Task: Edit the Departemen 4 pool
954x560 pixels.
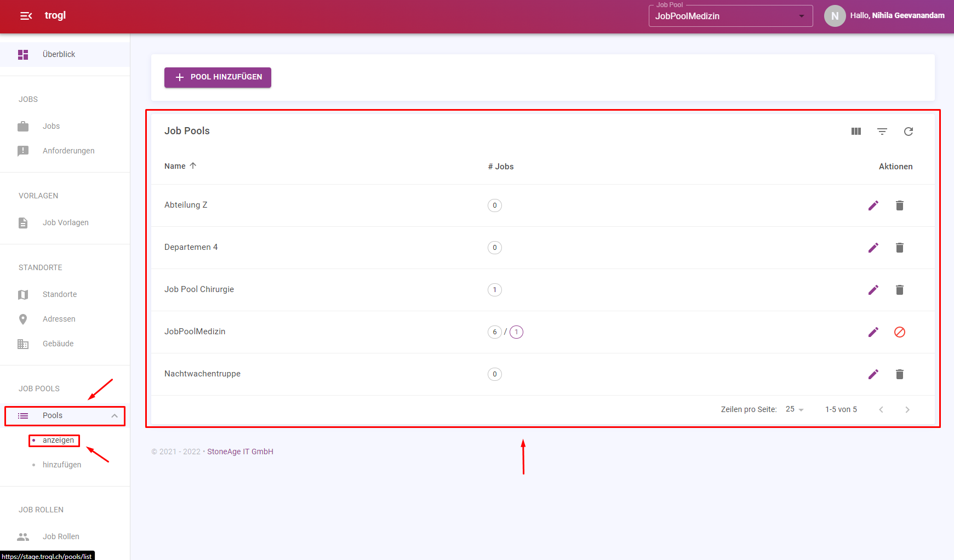Action: [x=873, y=248]
